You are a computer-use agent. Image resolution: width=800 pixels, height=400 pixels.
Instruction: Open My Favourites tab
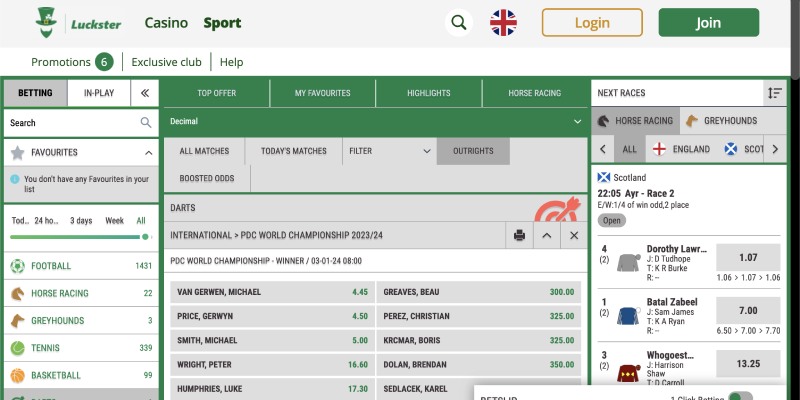point(322,93)
